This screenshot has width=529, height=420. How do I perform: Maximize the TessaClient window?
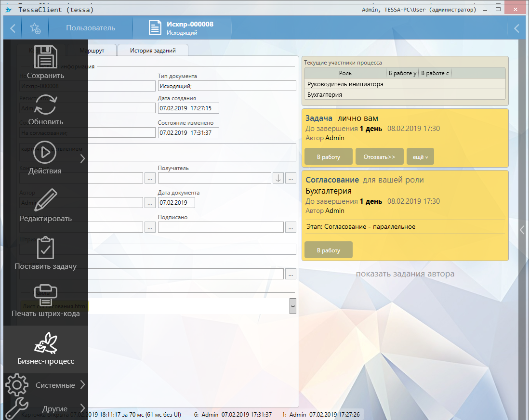tap(498, 10)
